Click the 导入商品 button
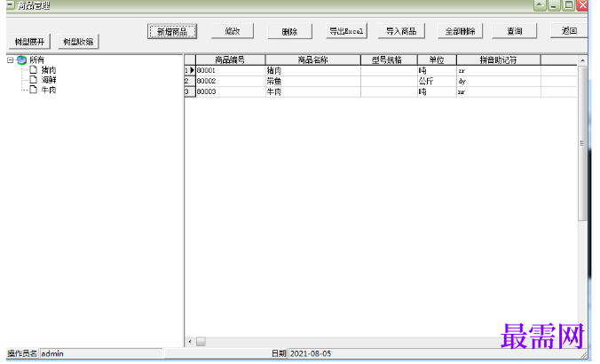This screenshot has height=364, width=600. [x=401, y=31]
